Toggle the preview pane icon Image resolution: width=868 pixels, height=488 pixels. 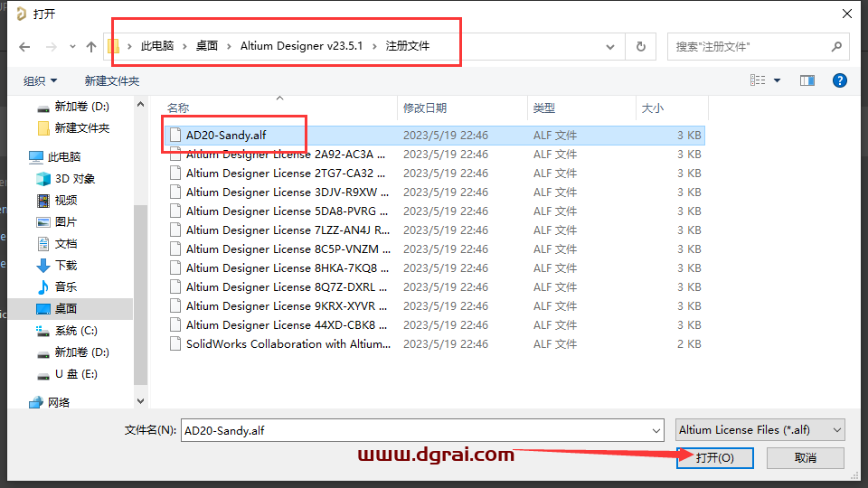[x=807, y=80]
